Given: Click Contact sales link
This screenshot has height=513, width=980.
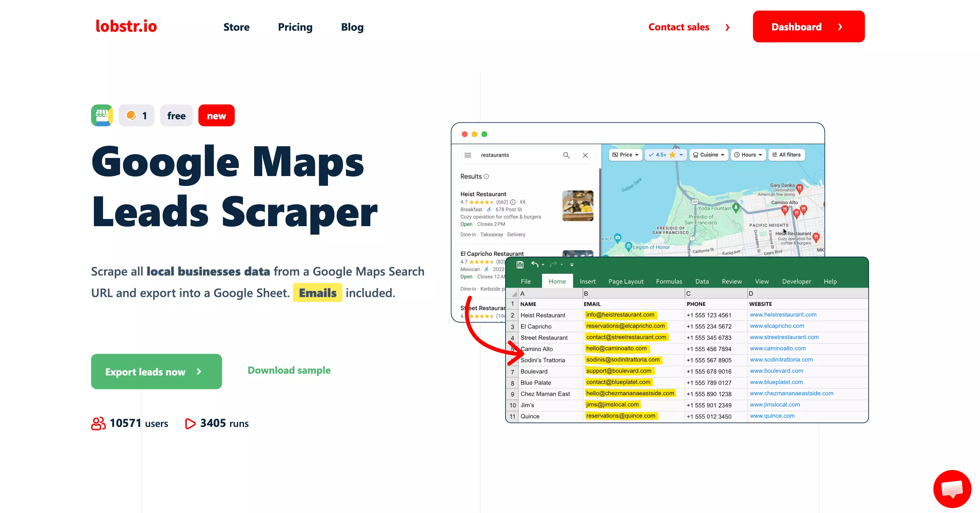Looking at the screenshot, I should pos(679,27).
